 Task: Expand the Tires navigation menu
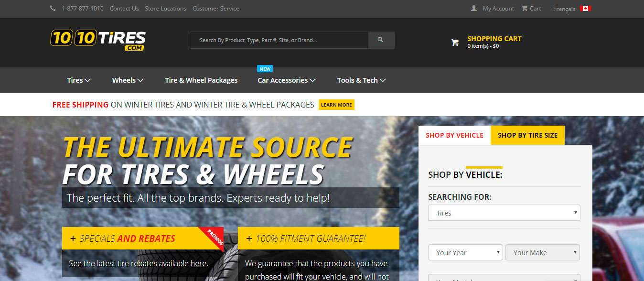click(x=79, y=80)
